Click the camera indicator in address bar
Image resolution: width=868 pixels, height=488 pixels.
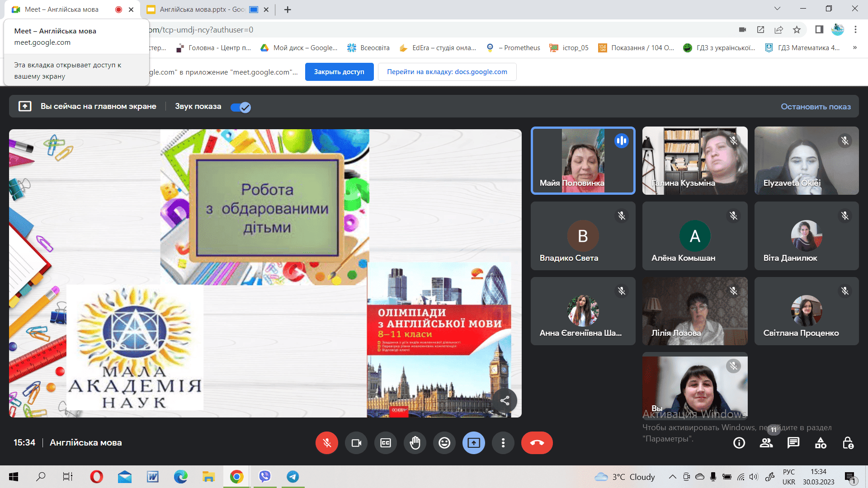[742, 30]
